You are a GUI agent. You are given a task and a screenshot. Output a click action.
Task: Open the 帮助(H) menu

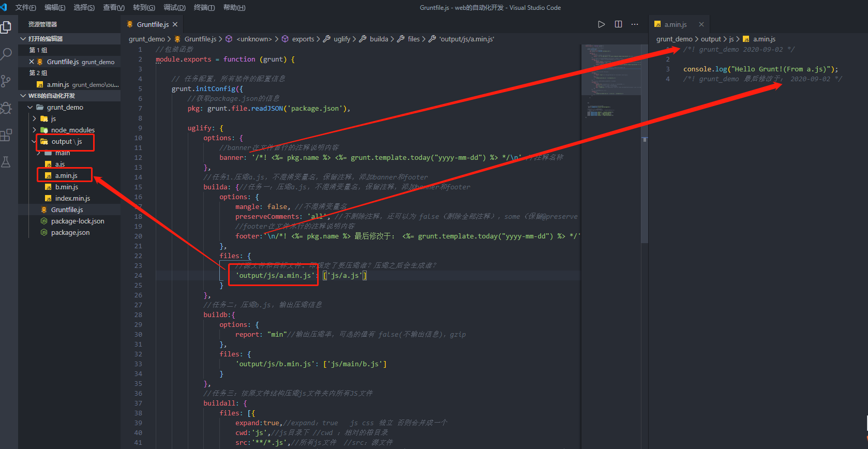(234, 7)
